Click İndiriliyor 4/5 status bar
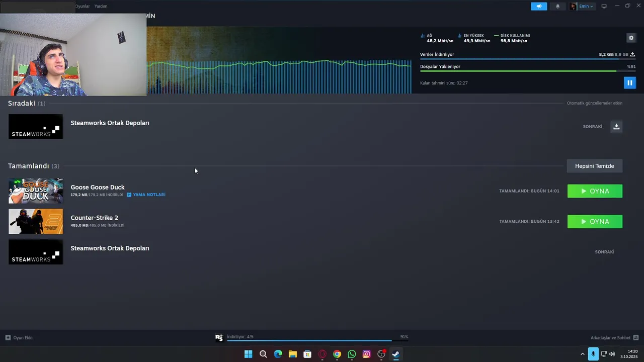644x362 pixels. click(x=317, y=338)
